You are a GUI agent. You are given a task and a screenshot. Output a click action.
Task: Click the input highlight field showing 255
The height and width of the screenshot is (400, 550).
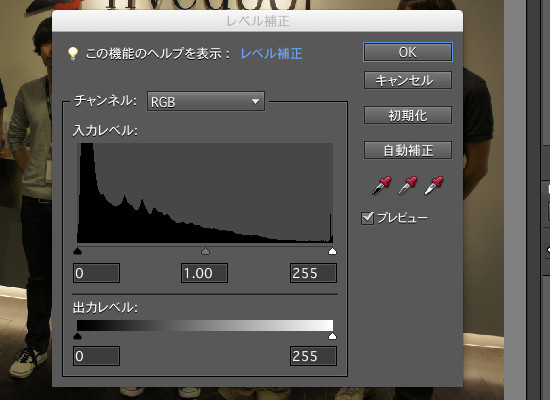click(x=313, y=273)
